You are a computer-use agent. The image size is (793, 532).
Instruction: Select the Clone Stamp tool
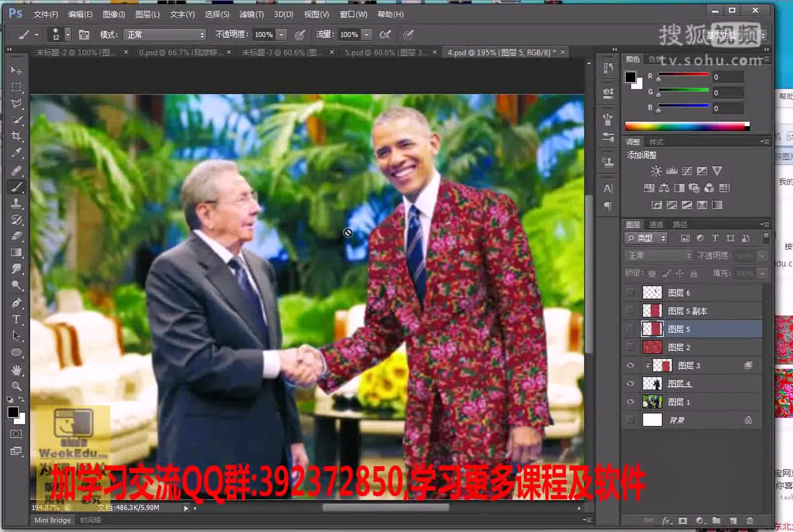point(16,203)
